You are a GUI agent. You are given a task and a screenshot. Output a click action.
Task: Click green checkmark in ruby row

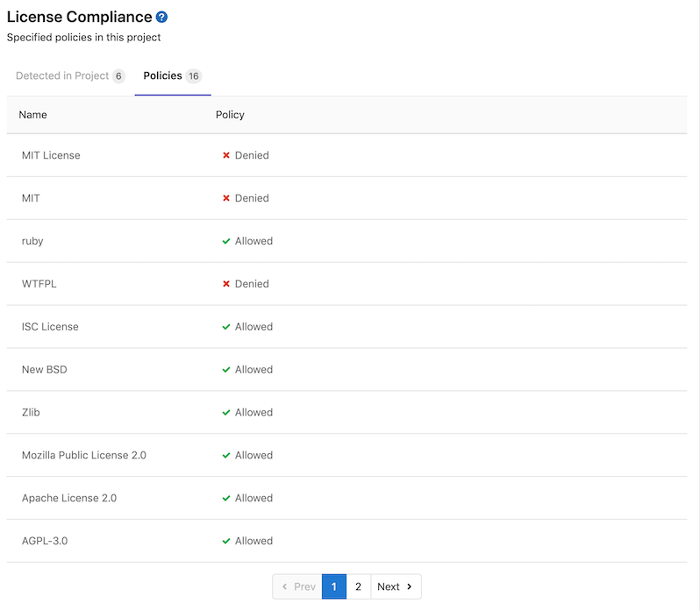tap(226, 241)
